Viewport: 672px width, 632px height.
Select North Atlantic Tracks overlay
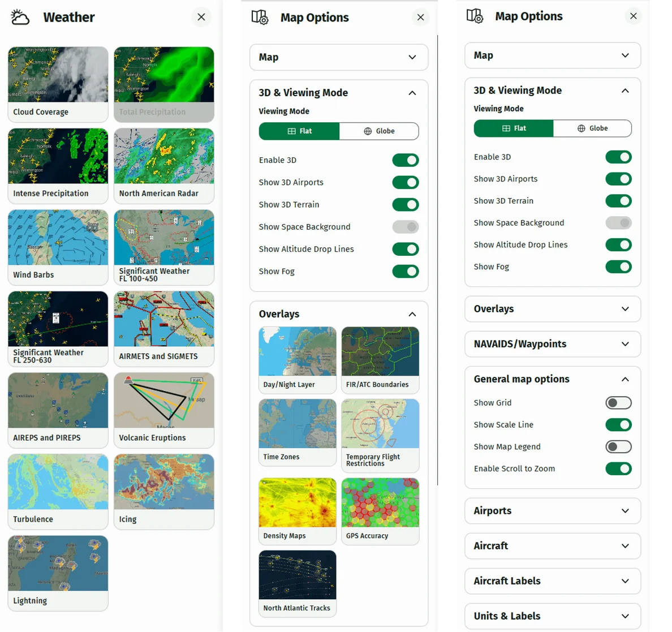pyautogui.click(x=298, y=583)
